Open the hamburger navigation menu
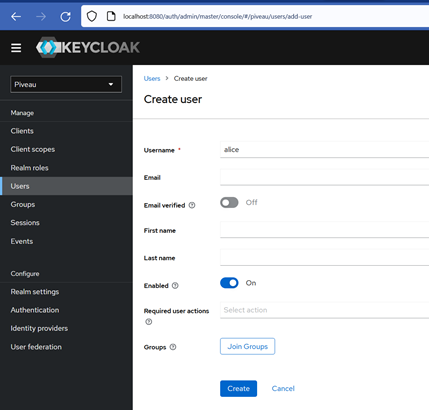 click(16, 48)
